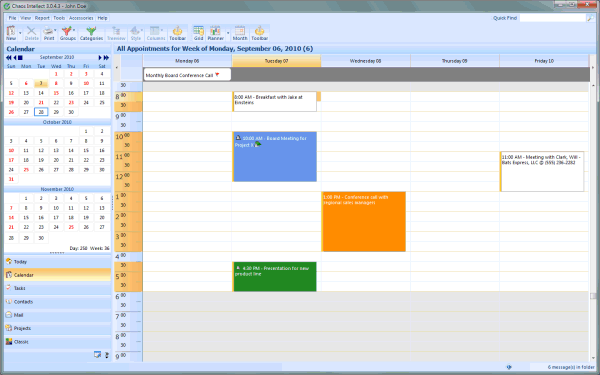This screenshot has width=600, height=375.
Task: Open Contacts in the sidebar
Action: [x=57, y=302]
